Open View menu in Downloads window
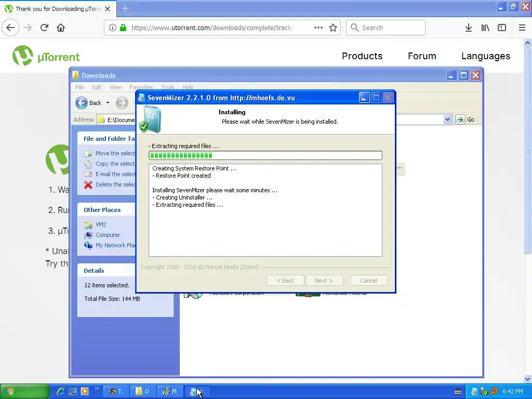 pos(115,87)
